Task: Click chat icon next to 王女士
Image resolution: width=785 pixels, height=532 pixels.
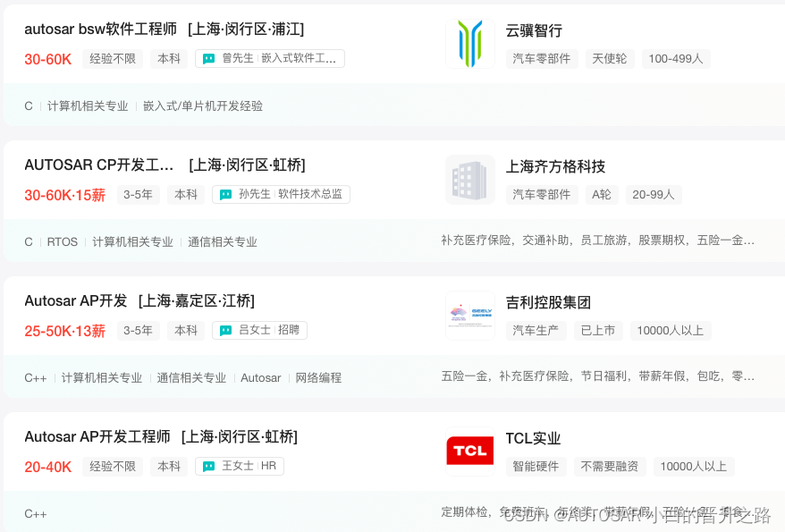Action: coord(208,467)
